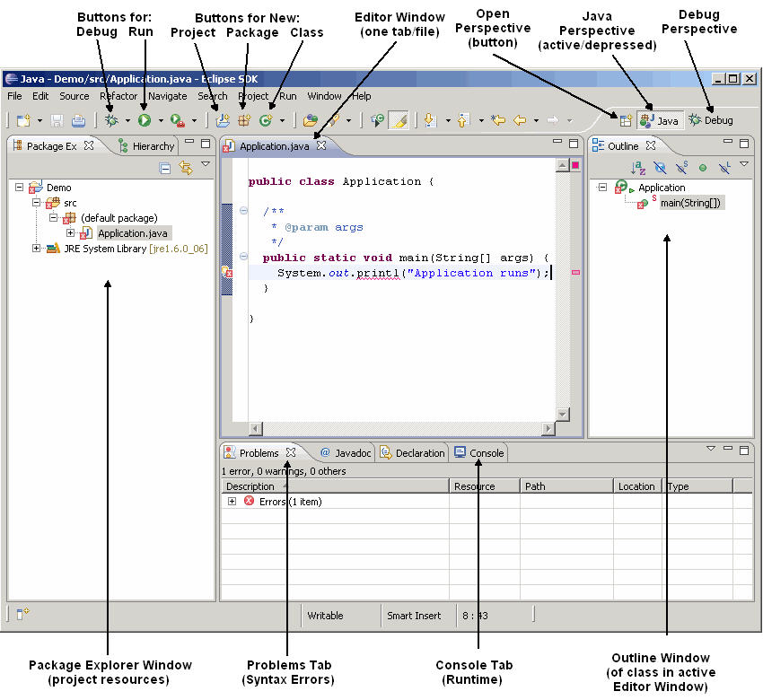
Task: Create a New Class using the toolbar icon
Action: click(x=266, y=119)
